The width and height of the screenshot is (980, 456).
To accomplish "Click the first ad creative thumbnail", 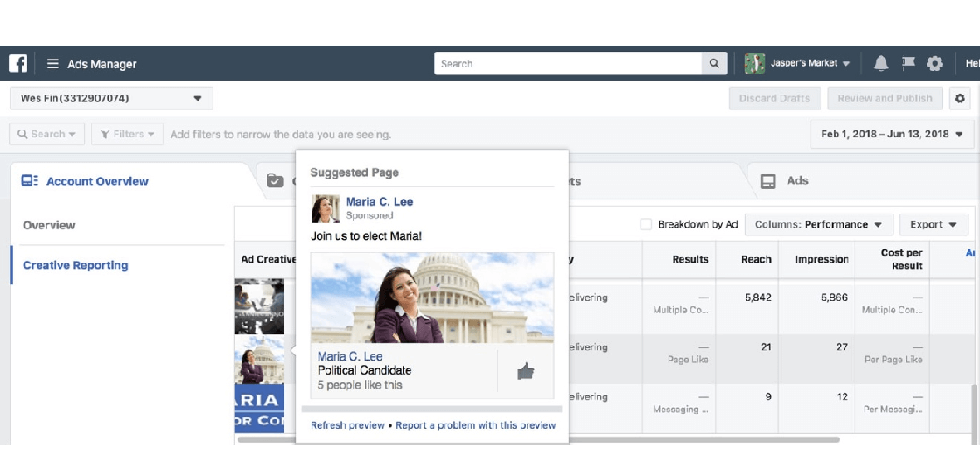I will pyautogui.click(x=259, y=306).
